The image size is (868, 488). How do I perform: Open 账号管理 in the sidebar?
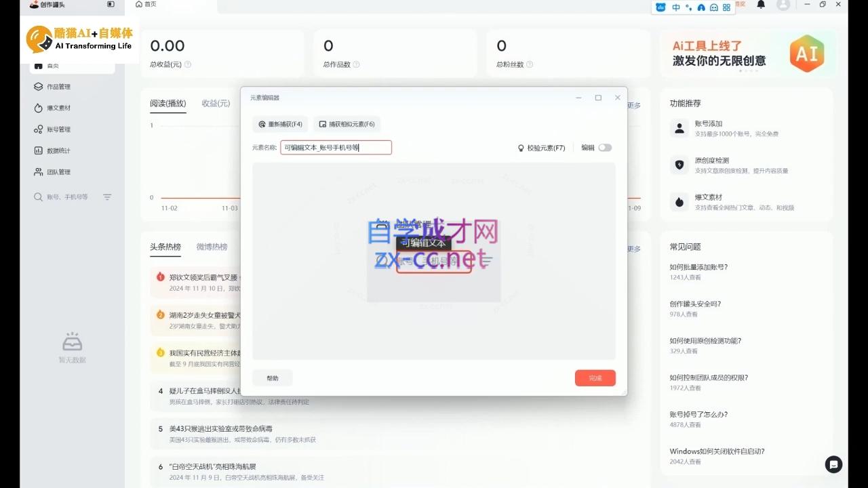[x=53, y=129]
